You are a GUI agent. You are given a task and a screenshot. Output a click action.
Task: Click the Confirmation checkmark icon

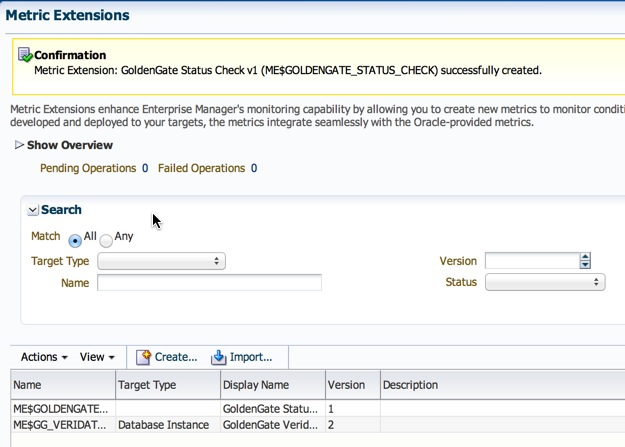click(x=25, y=55)
